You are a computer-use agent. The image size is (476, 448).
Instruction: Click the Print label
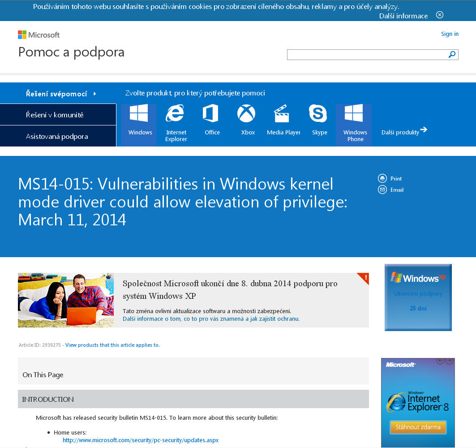pos(396,179)
